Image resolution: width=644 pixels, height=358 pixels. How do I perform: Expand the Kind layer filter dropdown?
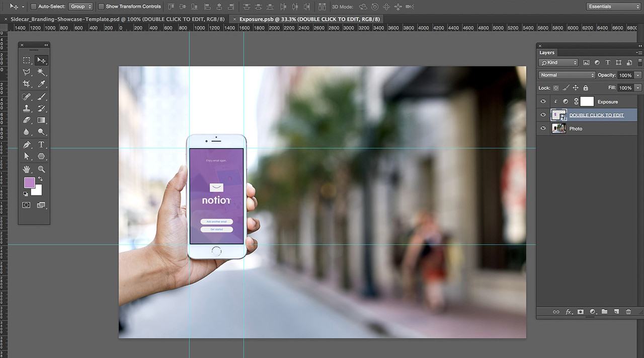(558, 62)
